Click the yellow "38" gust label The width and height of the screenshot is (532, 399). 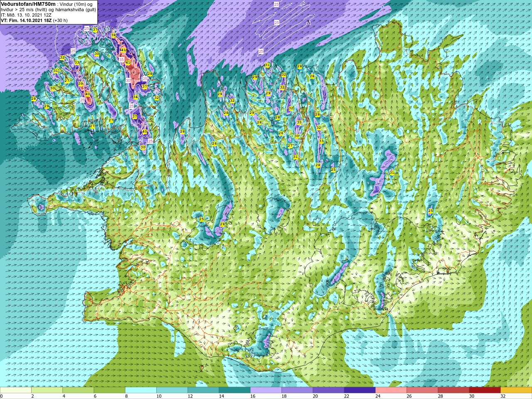point(113,35)
